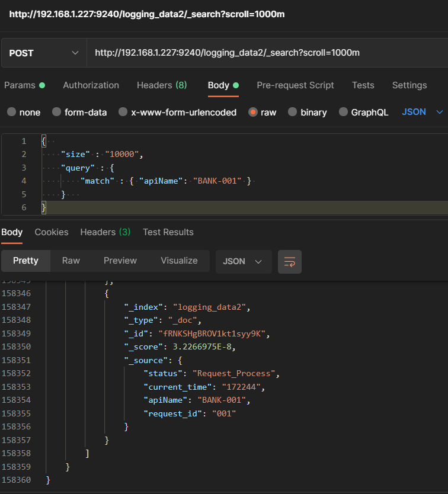Go to request Headers (8) tab
Screen dimensions: 448x494
tap(162, 85)
